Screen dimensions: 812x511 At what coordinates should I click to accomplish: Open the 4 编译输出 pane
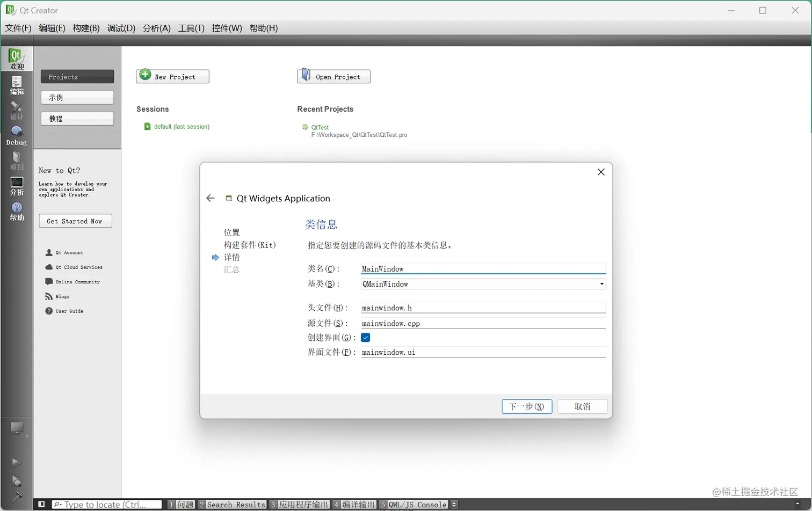tap(354, 505)
